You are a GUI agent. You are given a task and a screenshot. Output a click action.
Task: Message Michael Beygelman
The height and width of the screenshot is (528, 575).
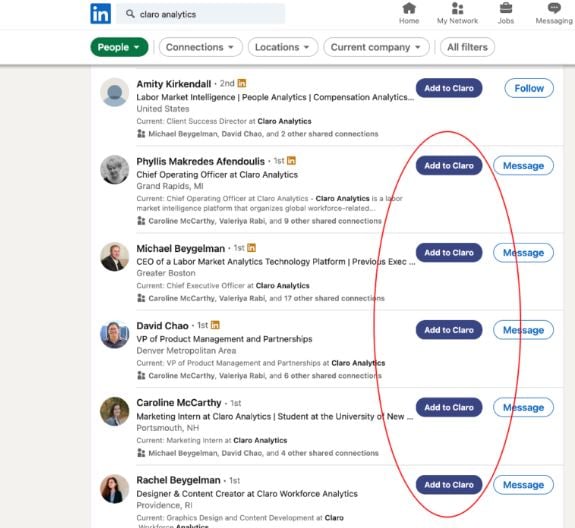[x=523, y=253]
